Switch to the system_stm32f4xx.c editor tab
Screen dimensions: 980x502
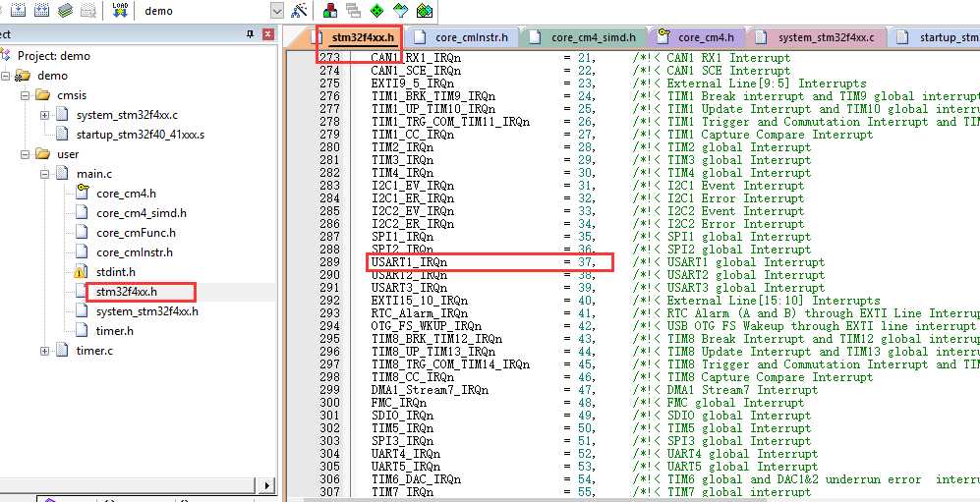coord(826,37)
